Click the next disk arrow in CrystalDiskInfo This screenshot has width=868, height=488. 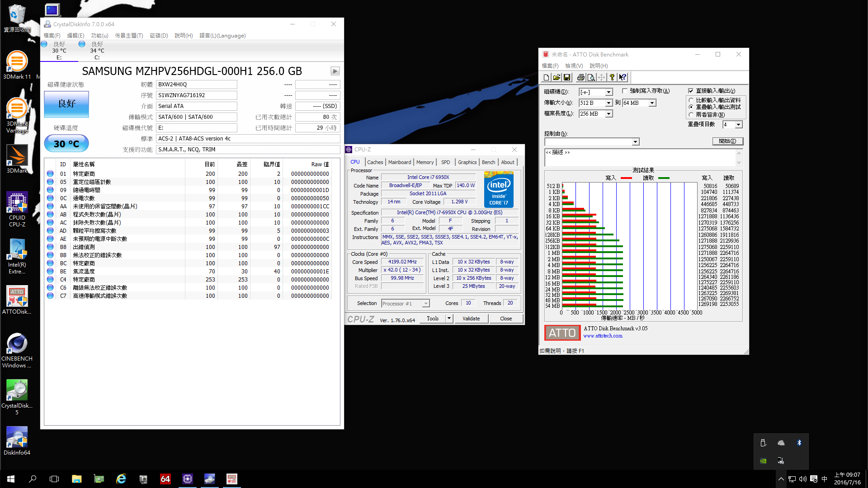click(335, 71)
